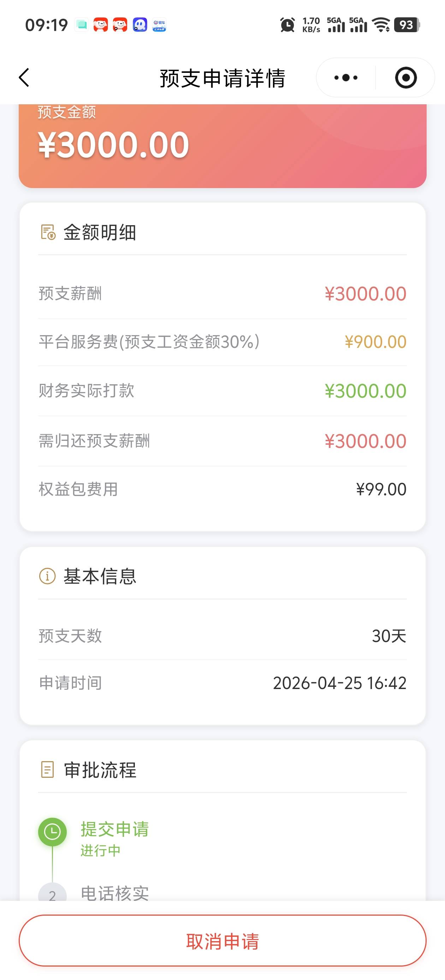Tap the mini program close circle icon
Screen dimensions: 445x980
click(405, 78)
